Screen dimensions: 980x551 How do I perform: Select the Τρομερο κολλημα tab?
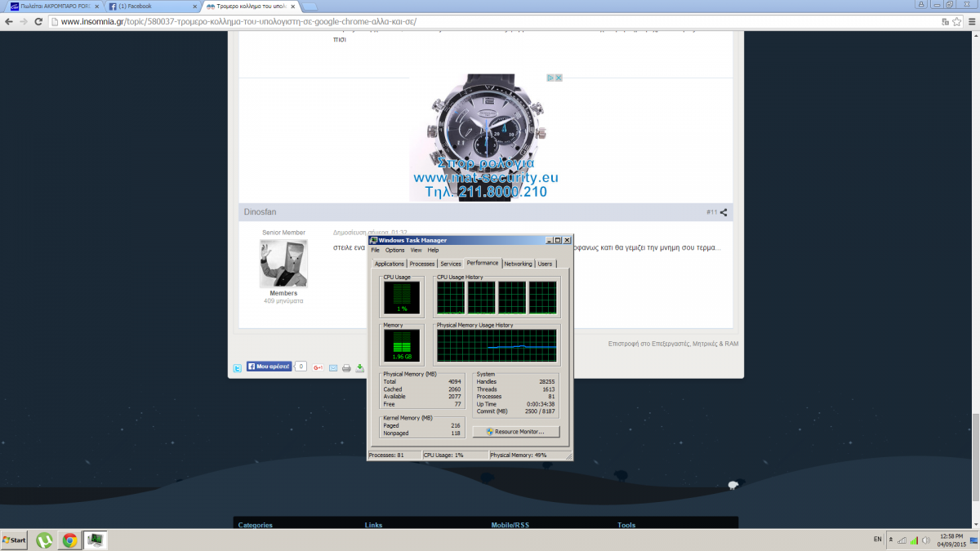pyautogui.click(x=251, y=6)
